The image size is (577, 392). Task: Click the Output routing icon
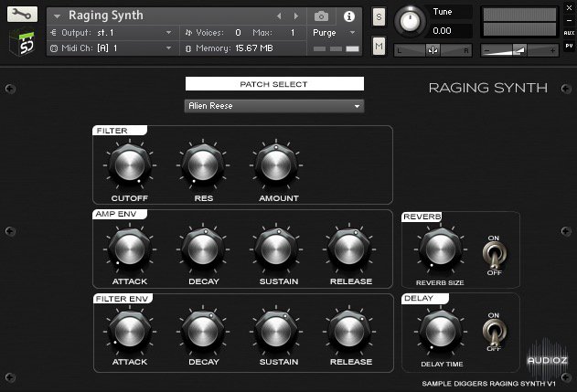tap(54, 33)
